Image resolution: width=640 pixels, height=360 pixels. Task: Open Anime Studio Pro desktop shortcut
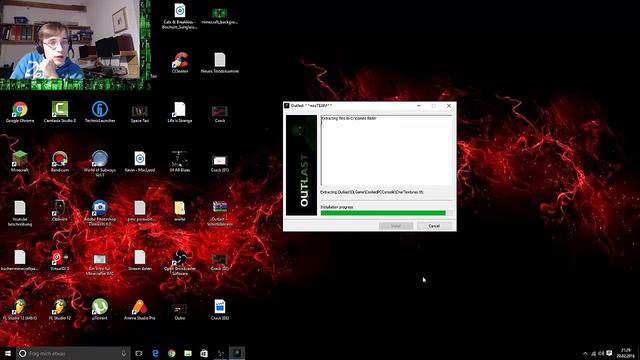click(x=140, y=308)
